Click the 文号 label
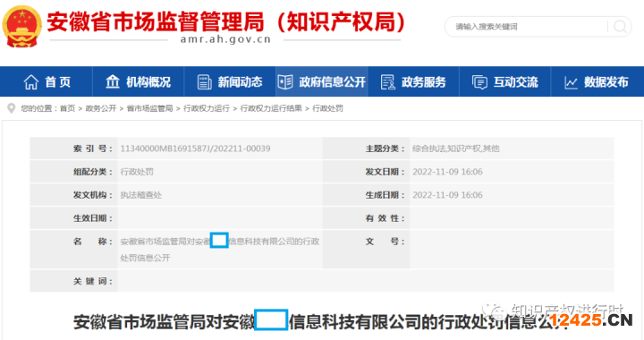 click(x=386, y=242)
